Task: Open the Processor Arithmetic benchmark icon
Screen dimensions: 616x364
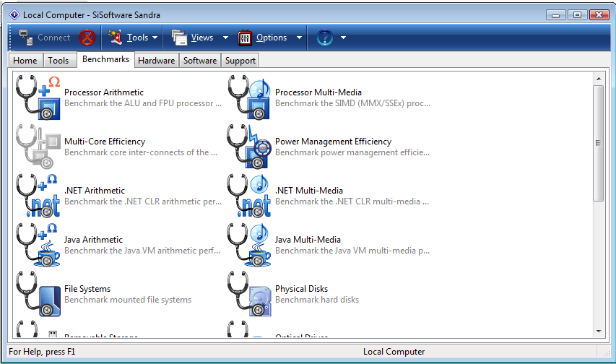Action: tap(38, 97)
